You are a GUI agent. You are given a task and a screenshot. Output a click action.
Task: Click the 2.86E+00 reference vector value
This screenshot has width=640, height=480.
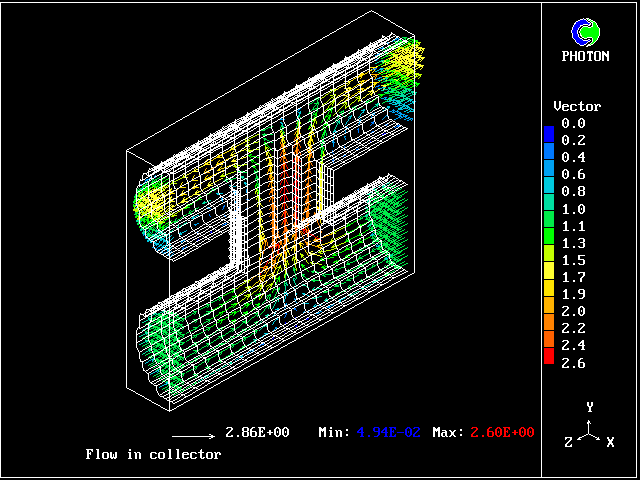coord(257,432)
